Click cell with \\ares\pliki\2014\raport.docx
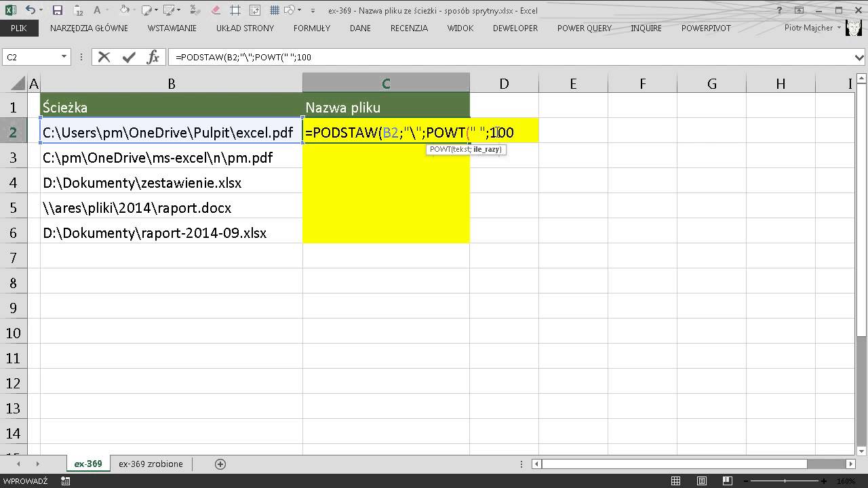The height and width of the screenshot is (488, 868). click(172, 208)
